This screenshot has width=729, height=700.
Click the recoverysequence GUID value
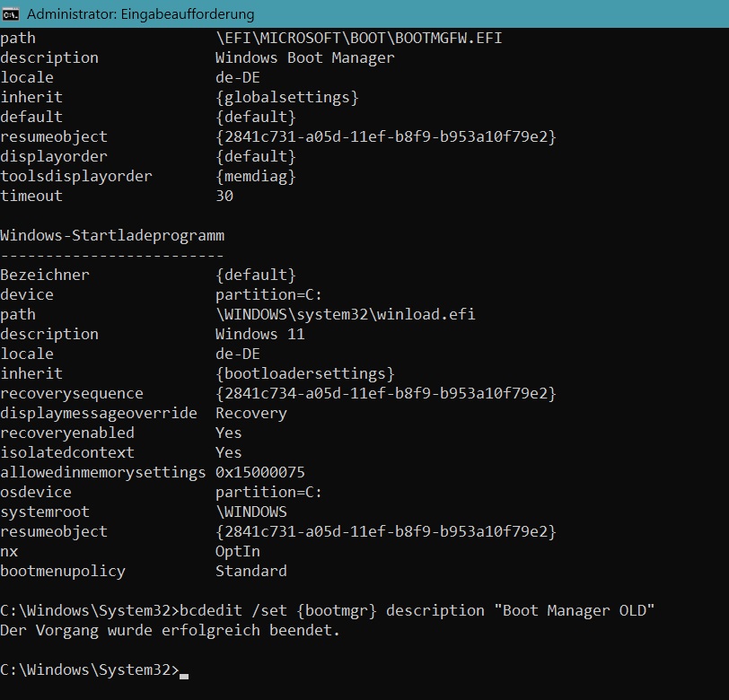coord(386,393)
